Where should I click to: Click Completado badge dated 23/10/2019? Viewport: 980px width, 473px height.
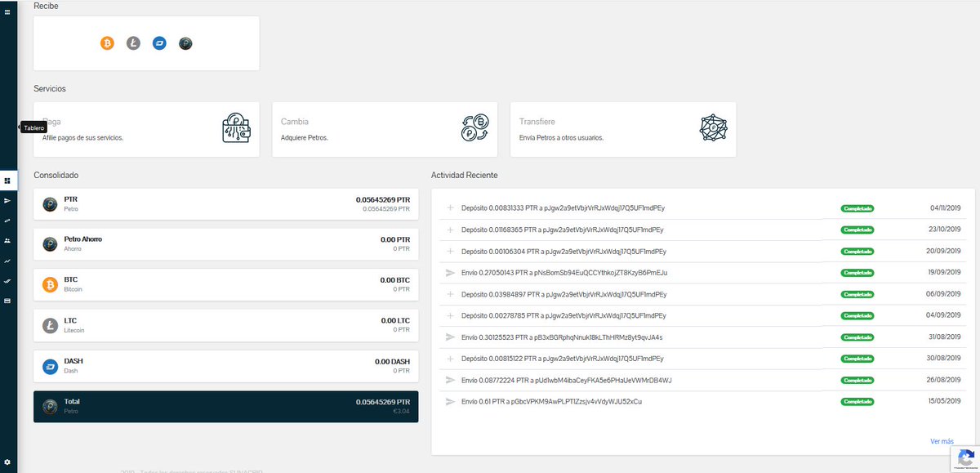pyautogui.click(x=857, y=230)
